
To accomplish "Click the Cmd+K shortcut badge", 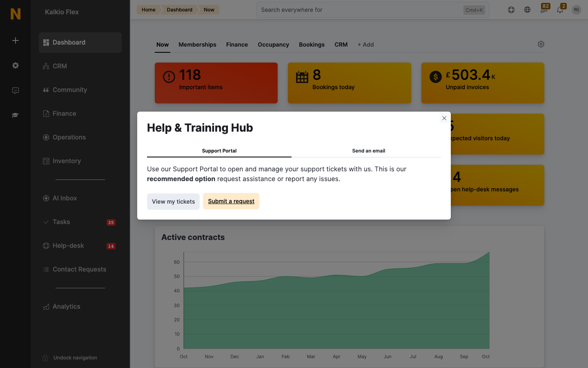I will [474, 10].
